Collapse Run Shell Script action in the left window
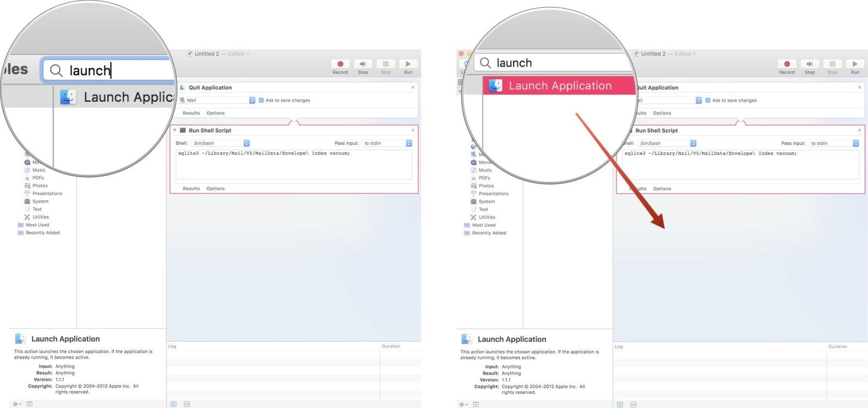This screenshot has height=408, width=868. click(x=175, y=130)
